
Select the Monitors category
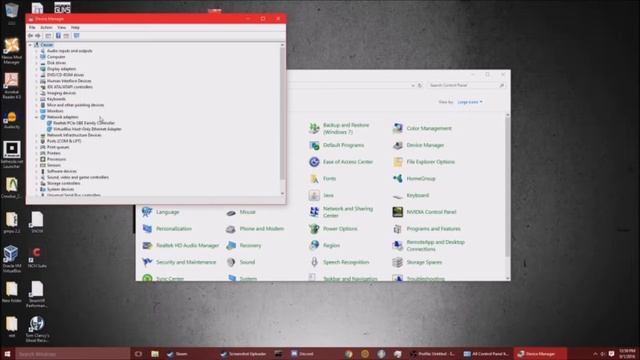pyautogui.click(x=55, y=111)
